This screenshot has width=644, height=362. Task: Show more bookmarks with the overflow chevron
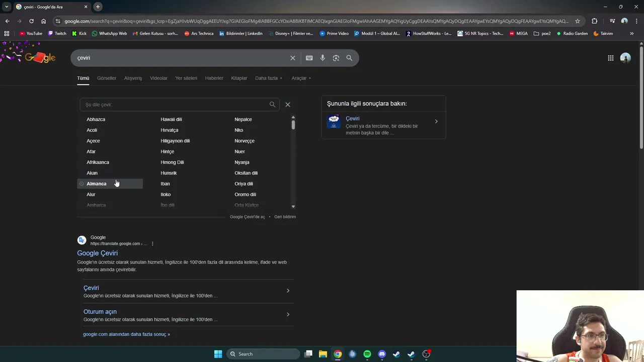tap(632, 34)
